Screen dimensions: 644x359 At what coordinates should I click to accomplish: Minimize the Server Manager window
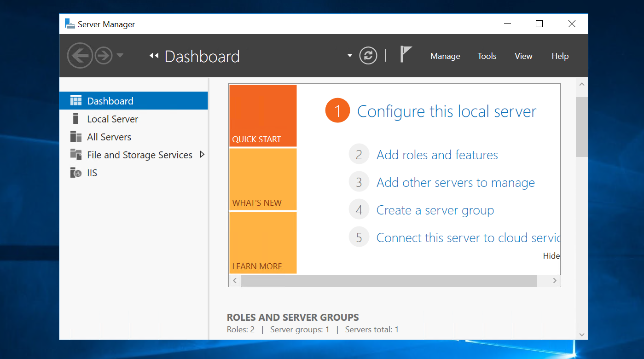coord(507,24)
